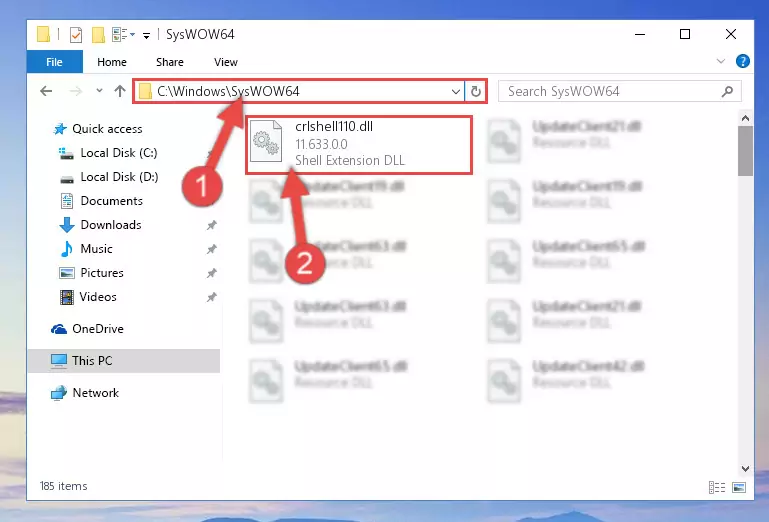Unpin Videos using its pin icon
The image size is (769, 522).
pyautogui.click(x=211, y=297)
